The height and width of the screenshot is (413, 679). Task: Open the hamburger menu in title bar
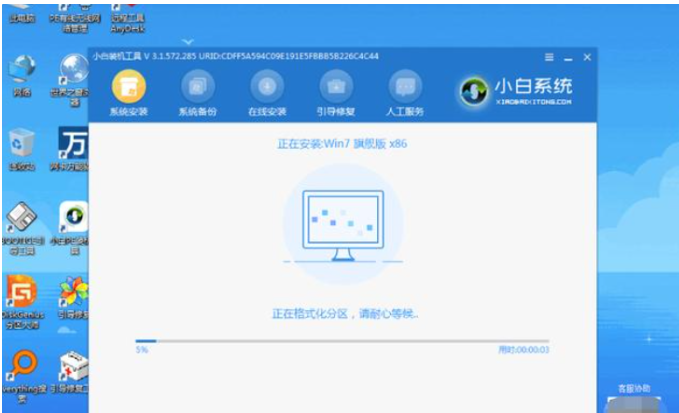coord(549,57)
